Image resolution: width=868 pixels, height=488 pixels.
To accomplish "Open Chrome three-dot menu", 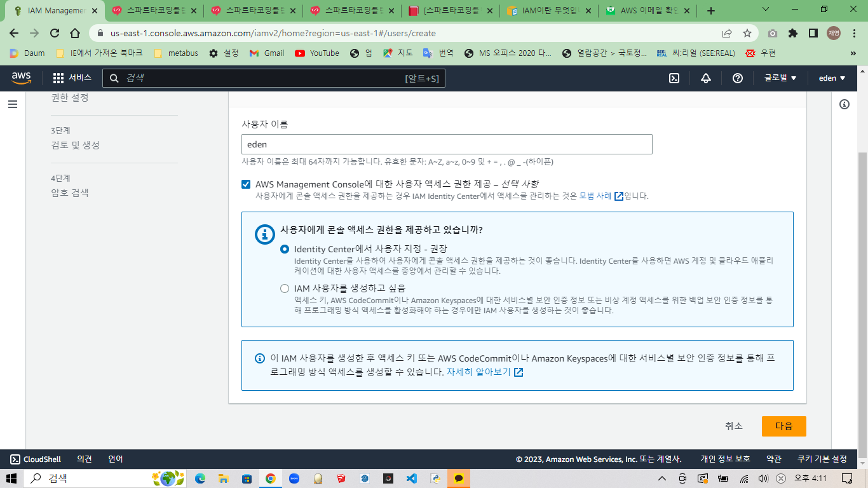I will coord(854,33).
